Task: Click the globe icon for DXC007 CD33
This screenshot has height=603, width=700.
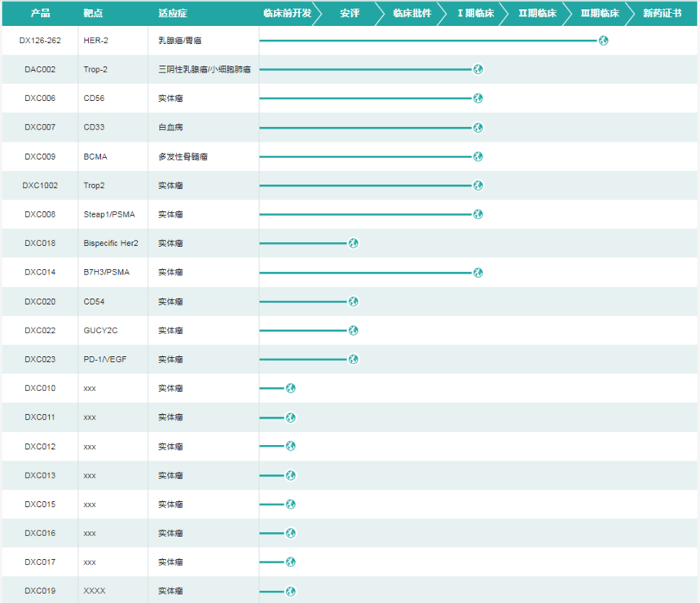Action: coord(478,127)
